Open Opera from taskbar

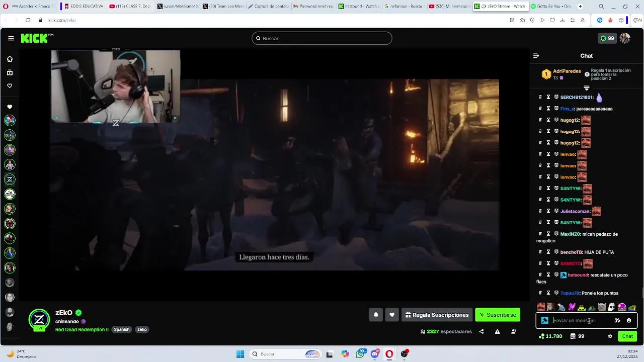(x=389, y=354)
